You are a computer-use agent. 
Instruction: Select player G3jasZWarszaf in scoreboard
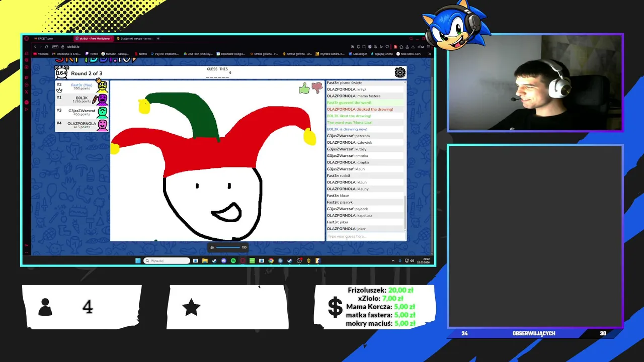82,112
